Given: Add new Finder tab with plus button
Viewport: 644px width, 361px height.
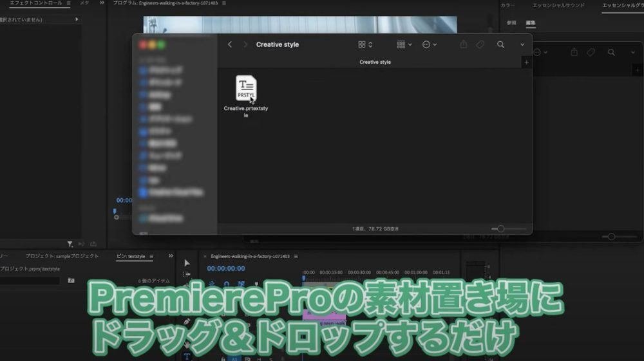Looking at the screenshot, I should 526,62.
